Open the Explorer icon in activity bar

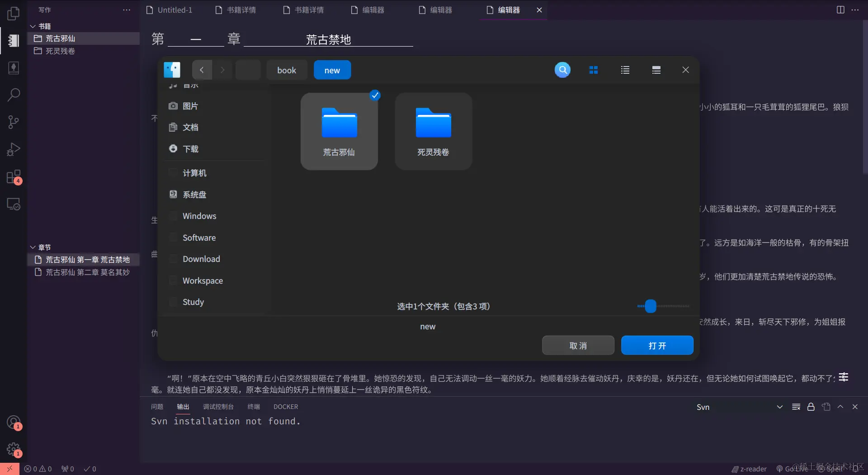point(14,14)
